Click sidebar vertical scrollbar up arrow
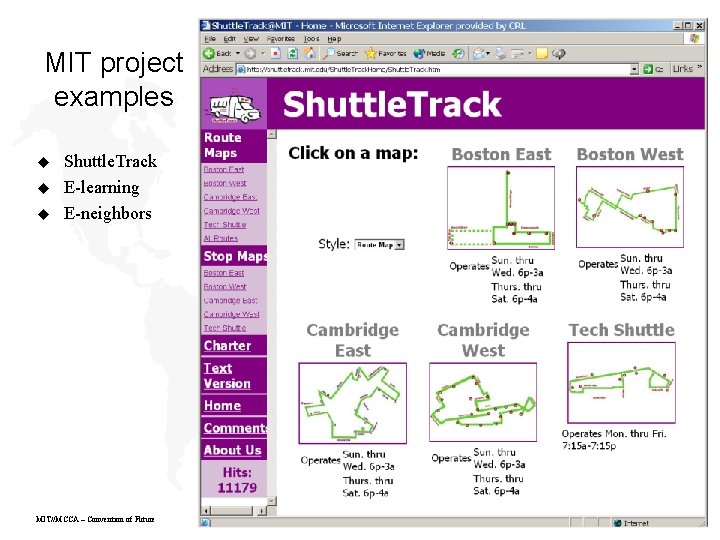Image resolution: width=720 pixels, height=540 pixels. 272,134
